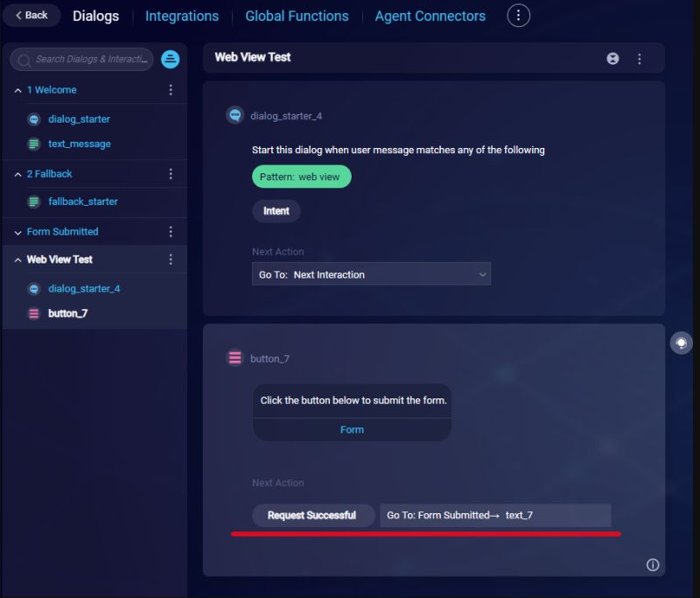Click the Form button in the chat preview

[x=352, y=429]
